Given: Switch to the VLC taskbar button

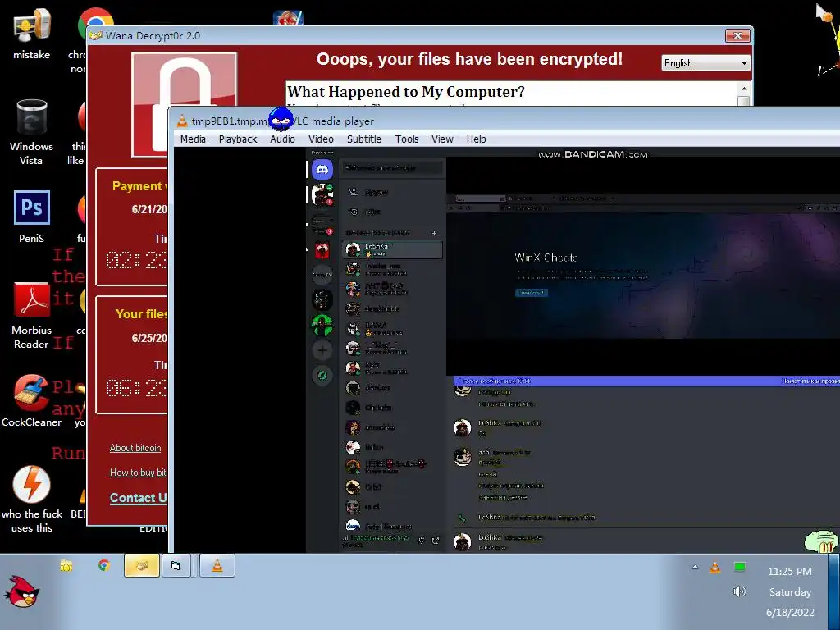Looking at the screenshot, I should pos(217,566).
